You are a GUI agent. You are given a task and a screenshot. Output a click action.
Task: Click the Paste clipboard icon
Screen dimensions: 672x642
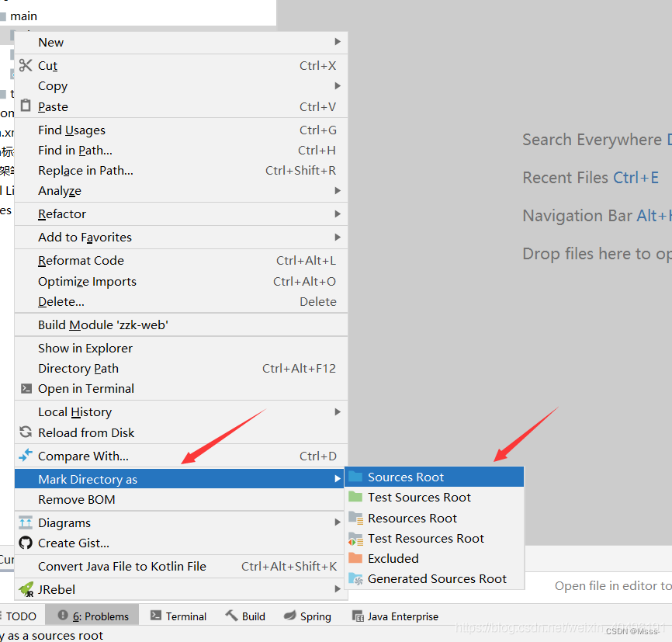[26, 106]
